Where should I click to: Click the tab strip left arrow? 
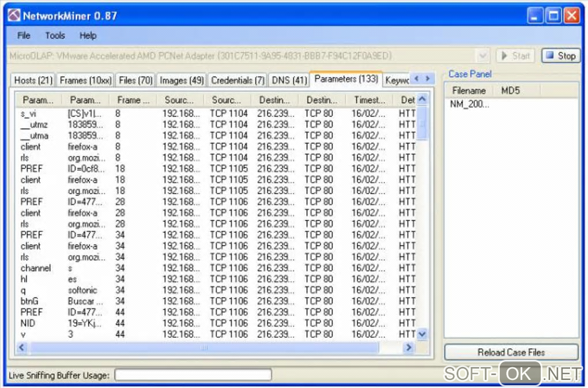pos(416,78)
